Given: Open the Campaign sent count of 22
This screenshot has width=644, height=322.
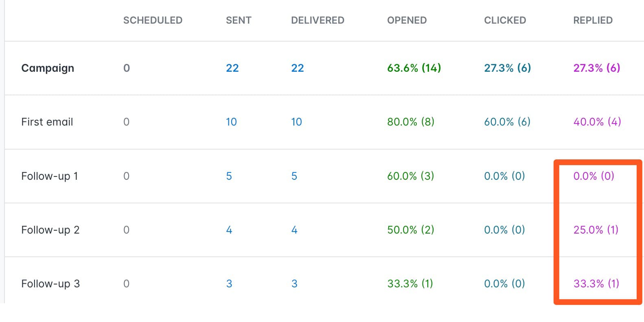Looking at the screenshot, I should tap(232, 68).
